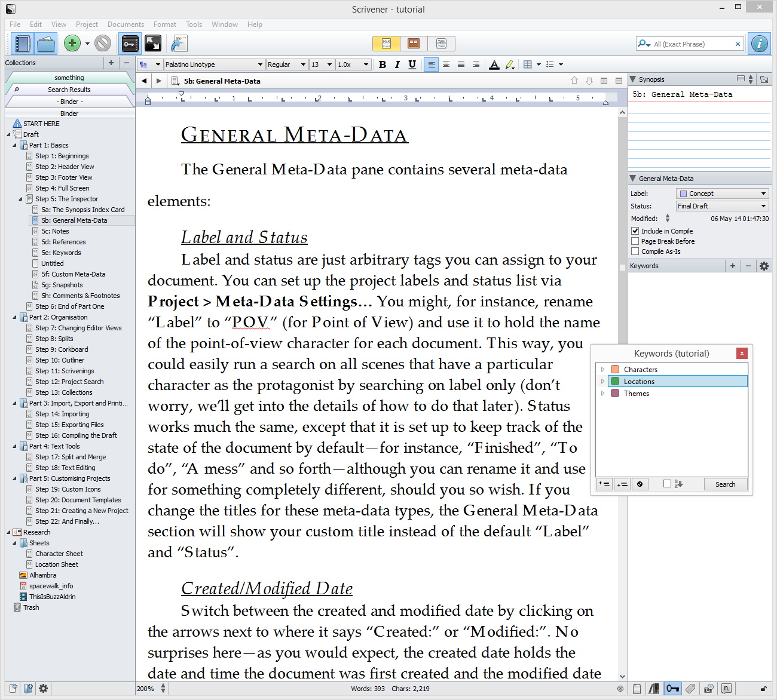Open highlight color picker

pos(509,65)
